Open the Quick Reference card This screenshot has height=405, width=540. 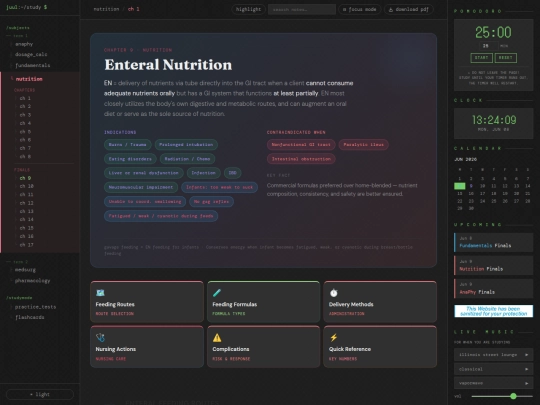380,347
